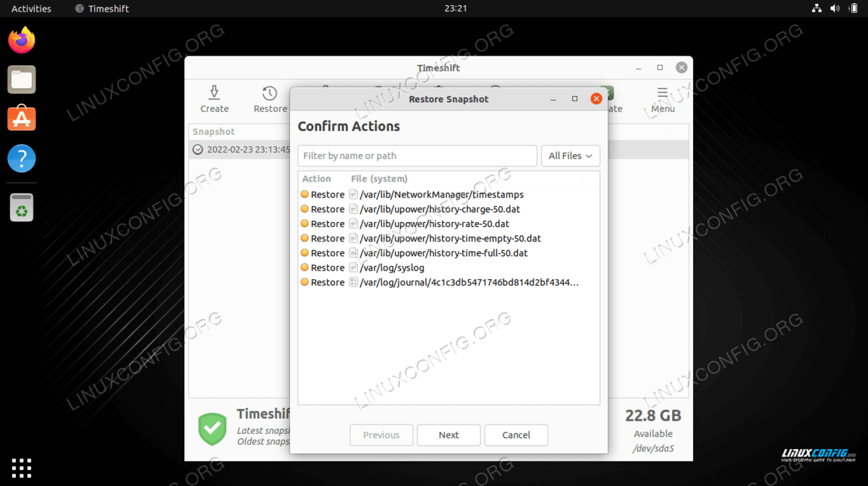Click the /dev/sda5 device label

[x=653, y=448]
